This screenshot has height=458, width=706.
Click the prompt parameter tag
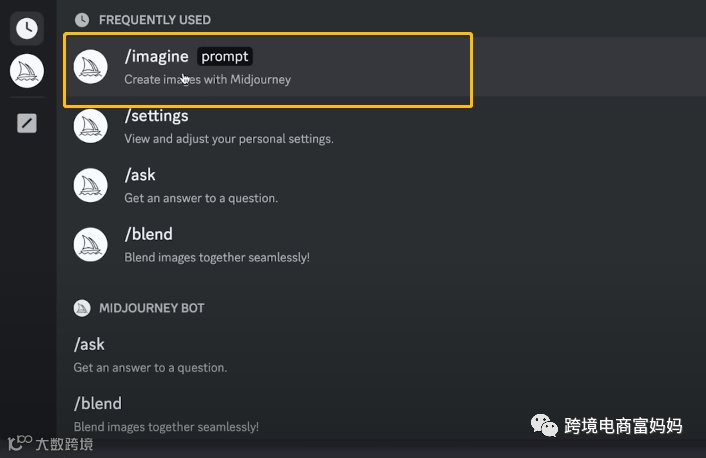225,57
